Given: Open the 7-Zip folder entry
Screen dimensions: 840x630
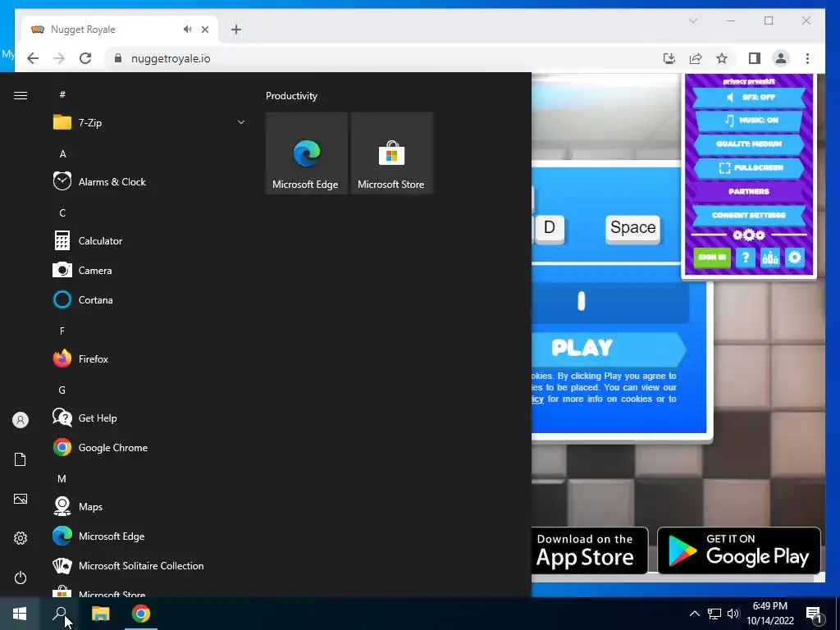Looking at the screenshot, I should [x=149, y=123].
